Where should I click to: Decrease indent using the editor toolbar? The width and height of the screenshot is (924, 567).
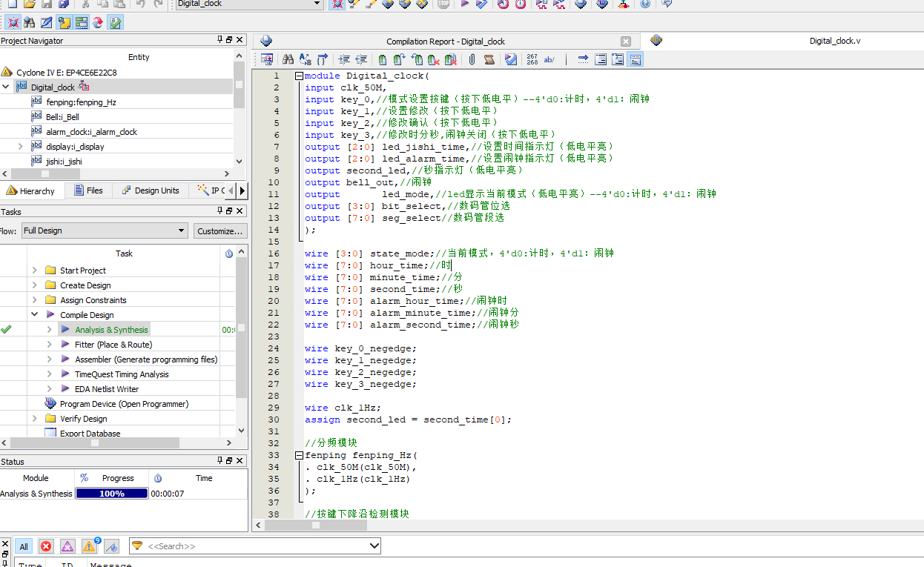pos(361,59)
